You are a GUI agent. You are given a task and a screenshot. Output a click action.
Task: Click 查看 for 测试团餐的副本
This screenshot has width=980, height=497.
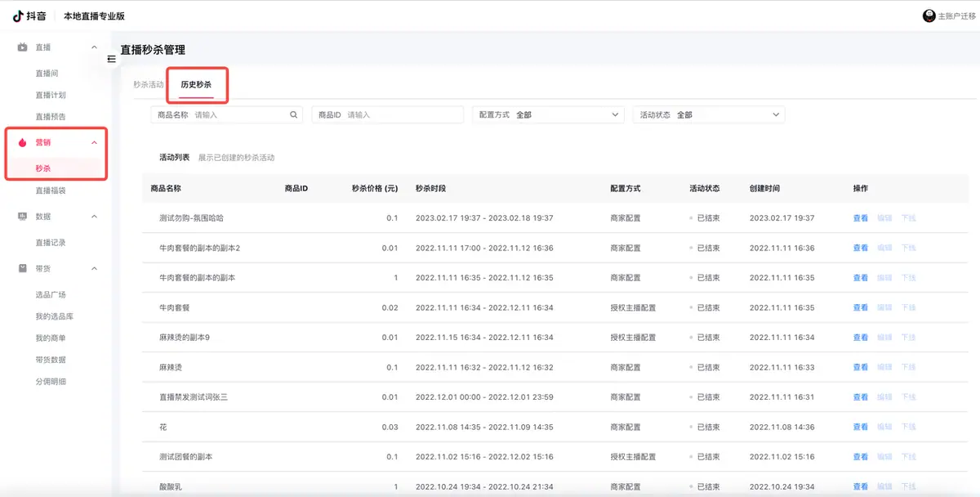[x=861, y=457]
